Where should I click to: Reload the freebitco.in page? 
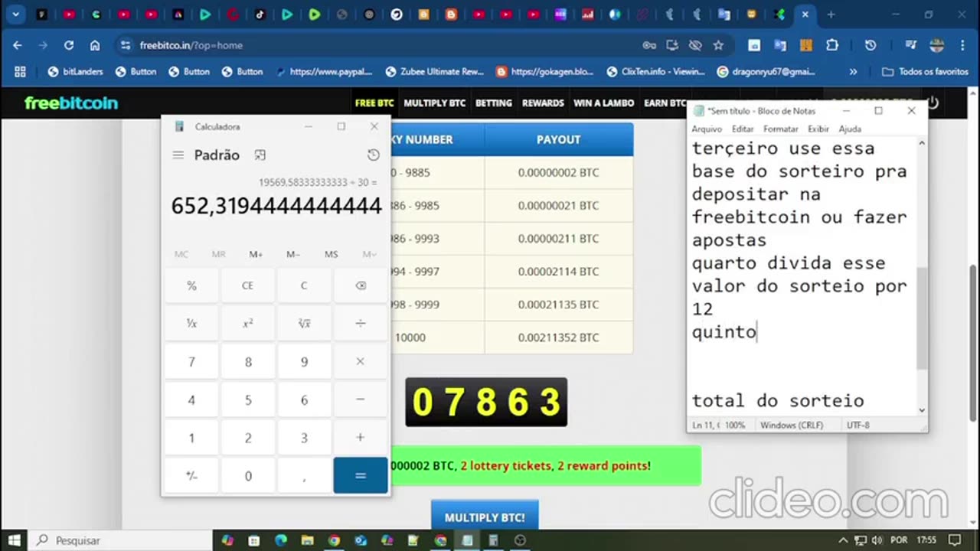[69, 45]
